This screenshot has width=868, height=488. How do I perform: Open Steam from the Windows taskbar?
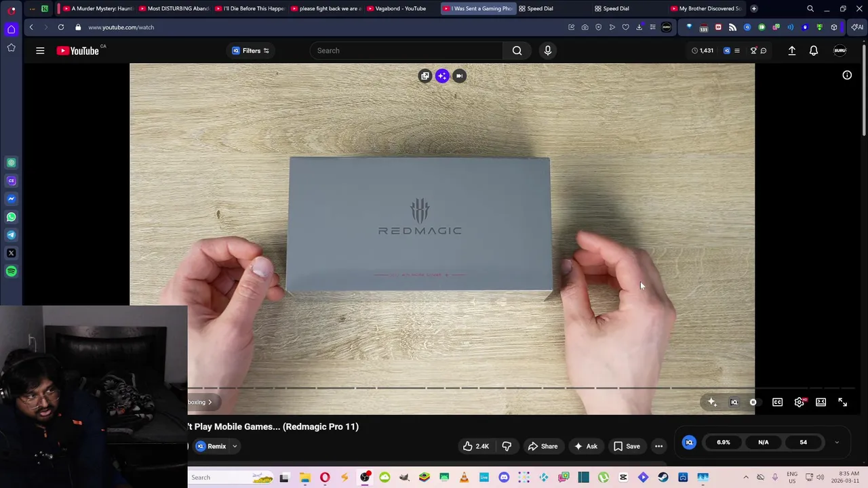(x=663, y=477)
